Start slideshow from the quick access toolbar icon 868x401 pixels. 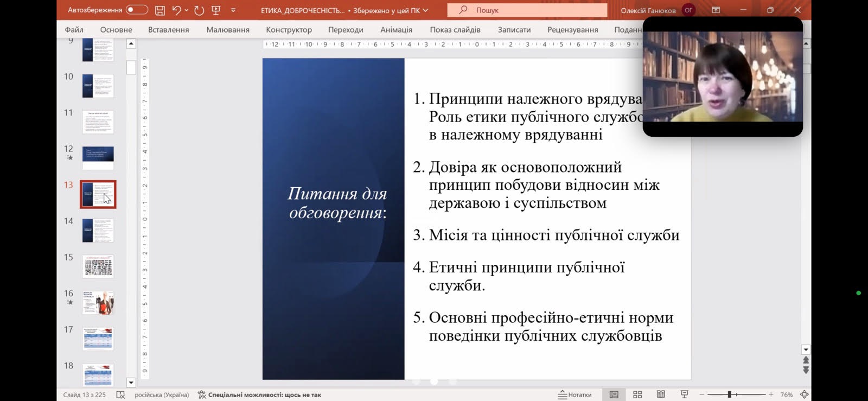click(216, 10)
